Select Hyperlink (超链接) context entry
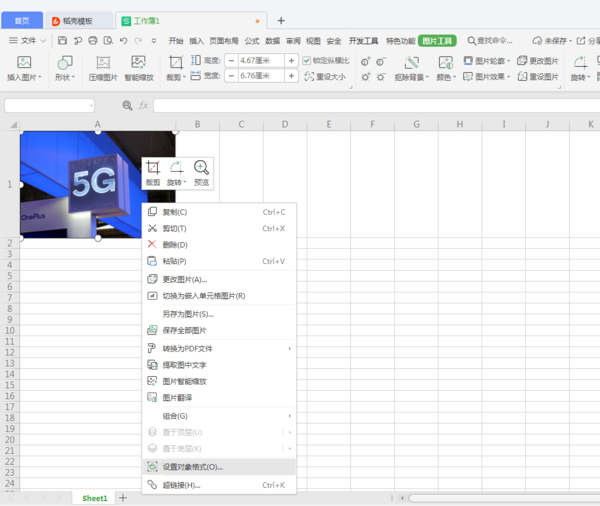The image size is (600, 506). click(219, 485)
